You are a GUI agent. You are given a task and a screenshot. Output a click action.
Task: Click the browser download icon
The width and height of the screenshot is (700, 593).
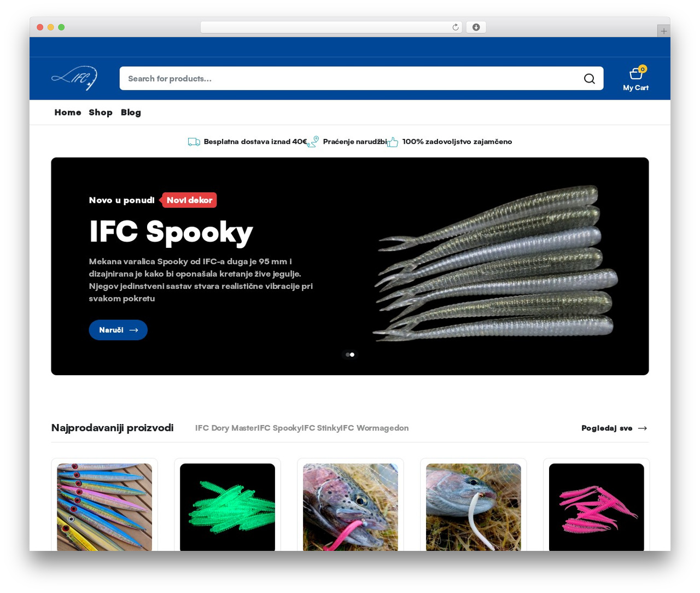point(476,27)
